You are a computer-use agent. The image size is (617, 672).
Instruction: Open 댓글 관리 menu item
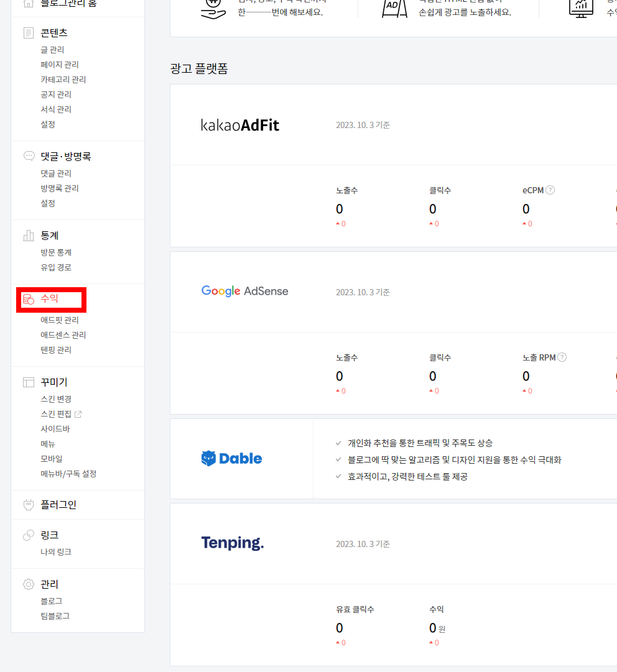56,173
